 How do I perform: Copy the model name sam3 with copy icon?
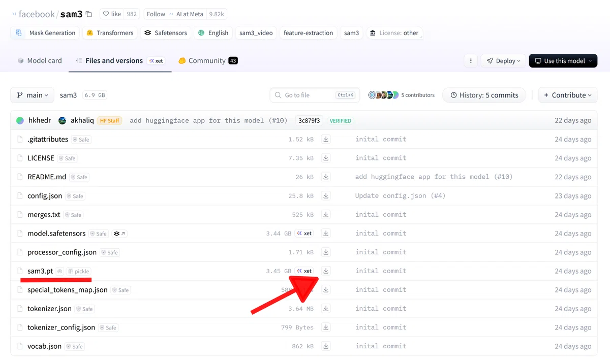pyautogui.click(x=89, y=14)
